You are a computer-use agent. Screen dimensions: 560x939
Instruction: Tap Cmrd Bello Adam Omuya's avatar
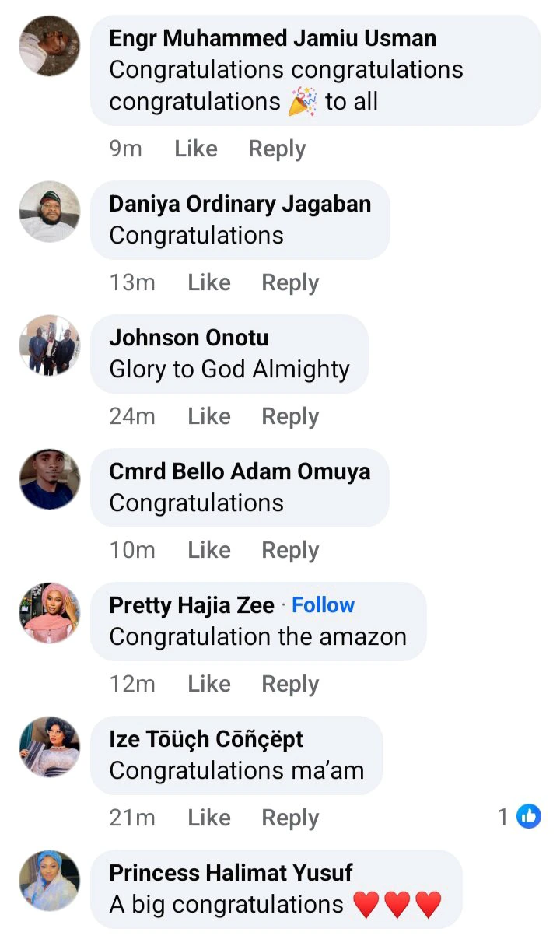49,479
